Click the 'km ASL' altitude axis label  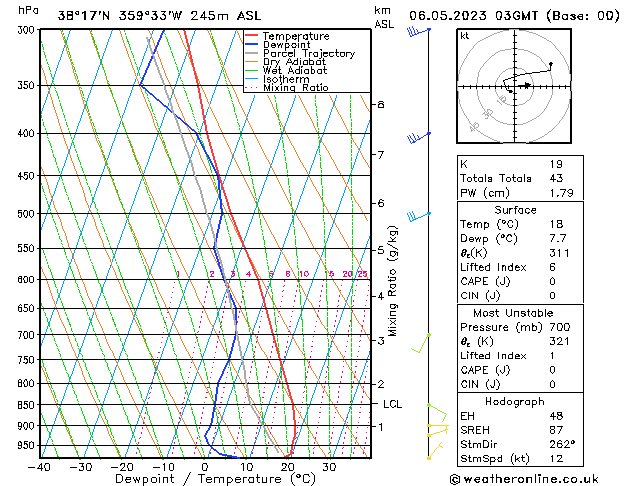pyautogui.click(x=384, y=17)
